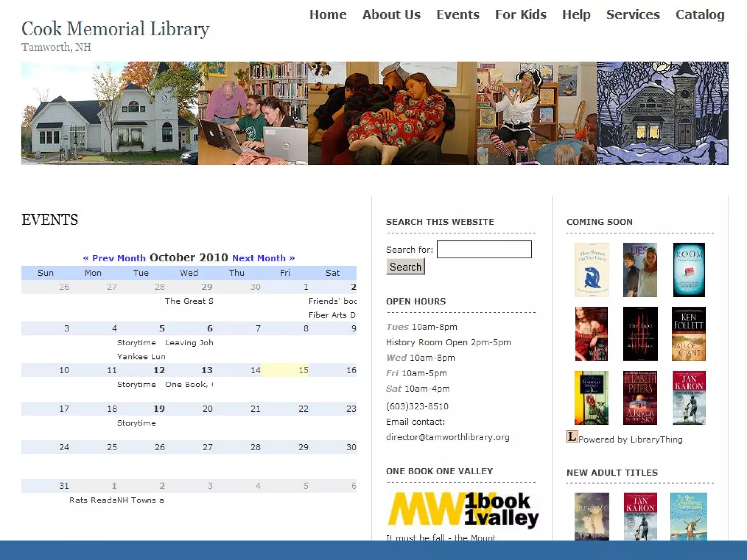The image size is (747, 560).
Task: Click the white library building banner photo
Action: pyautogui.click(x=109, y=113)
